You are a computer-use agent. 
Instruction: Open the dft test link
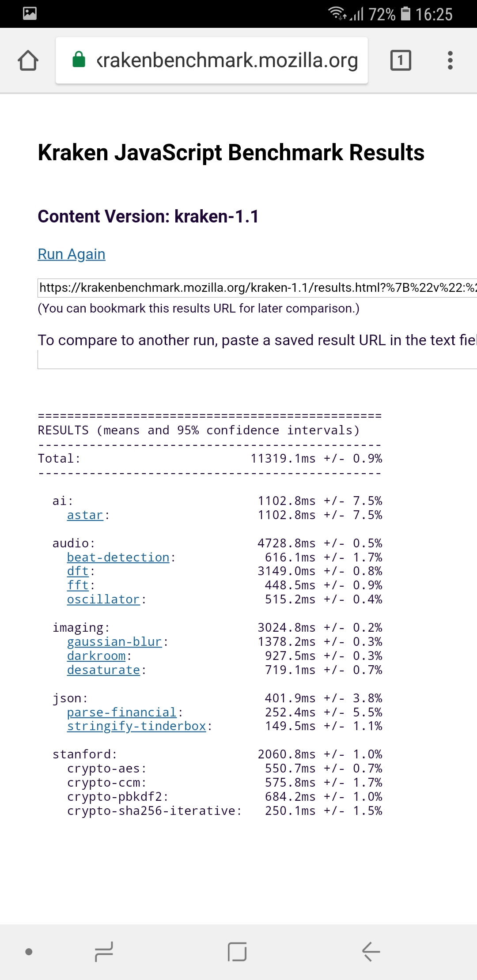(x=78, y=571)
